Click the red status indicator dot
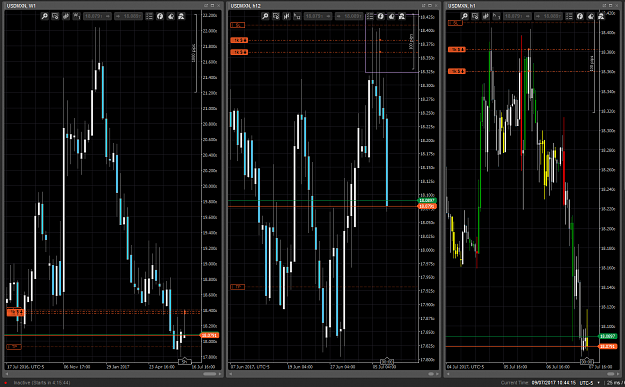 [6, 383]
